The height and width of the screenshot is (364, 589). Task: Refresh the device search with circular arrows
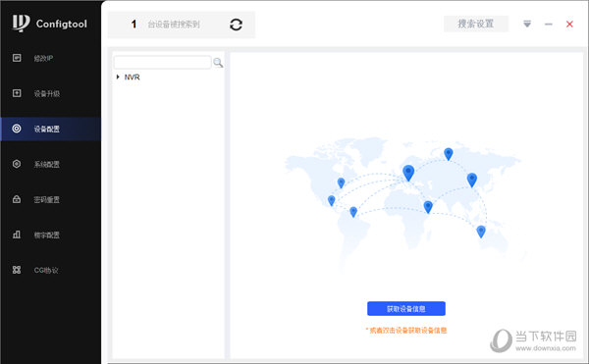(236, 25)
